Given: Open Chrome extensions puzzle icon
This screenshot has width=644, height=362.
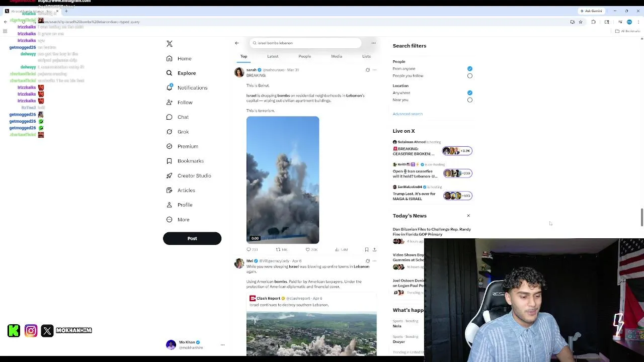Looking at the screenshot, I should [x=593, y=22].
